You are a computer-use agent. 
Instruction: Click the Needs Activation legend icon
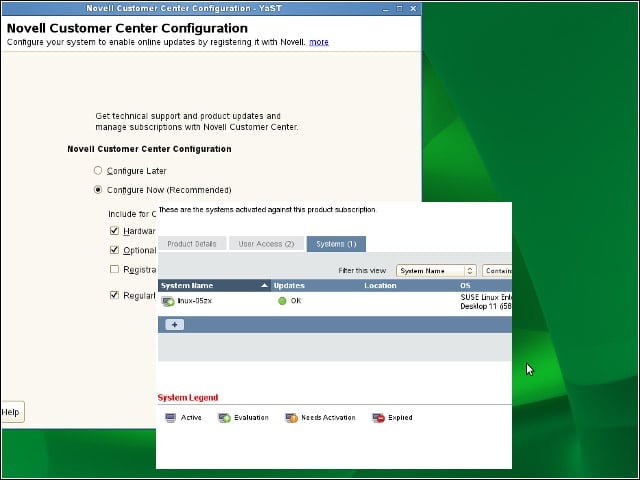coord(291,418)
